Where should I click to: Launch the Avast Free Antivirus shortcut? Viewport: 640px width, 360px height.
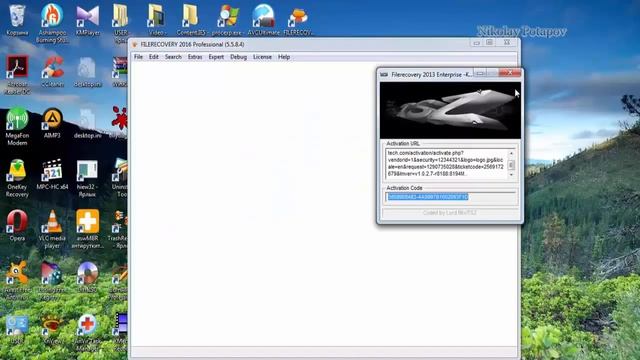pyautogui.click(x=17, y=280)
